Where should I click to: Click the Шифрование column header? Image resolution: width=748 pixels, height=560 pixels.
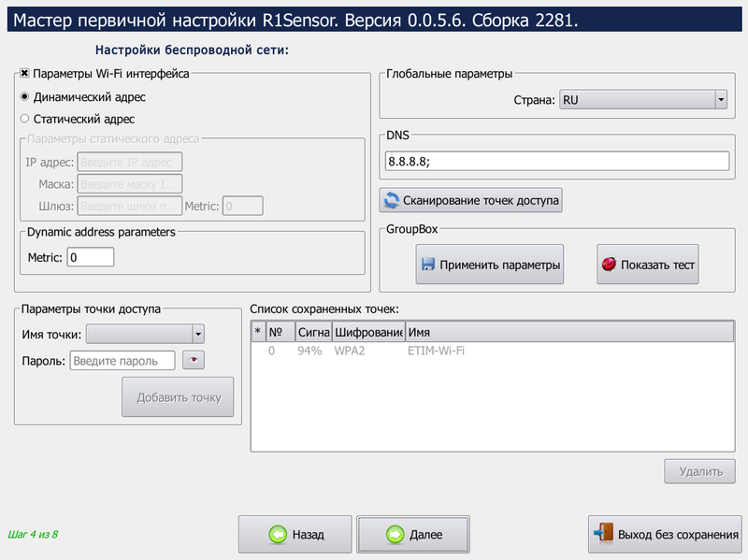[x=367, y=332]
